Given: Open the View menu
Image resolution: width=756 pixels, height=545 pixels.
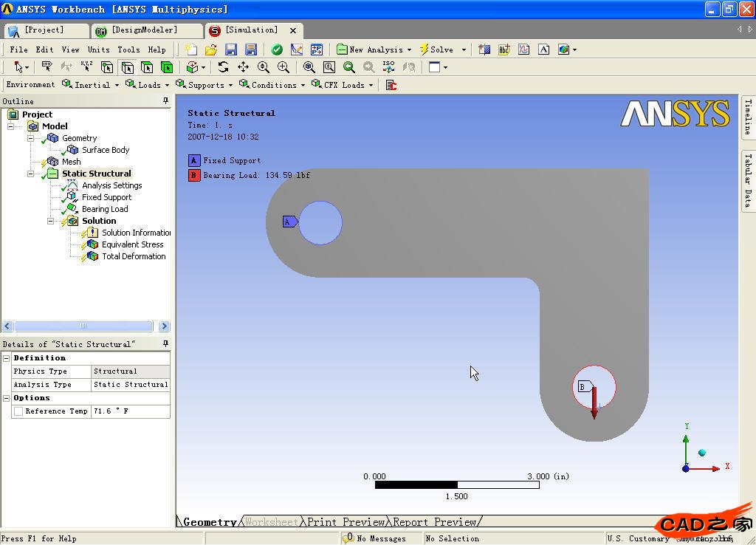Looking at the screenshot, I should coord(70,49).
